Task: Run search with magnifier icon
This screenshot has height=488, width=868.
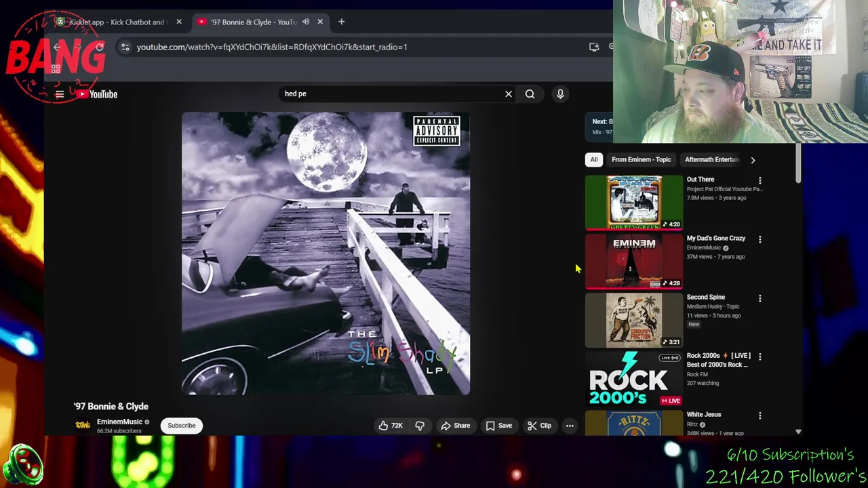Action: coord(530,94)
